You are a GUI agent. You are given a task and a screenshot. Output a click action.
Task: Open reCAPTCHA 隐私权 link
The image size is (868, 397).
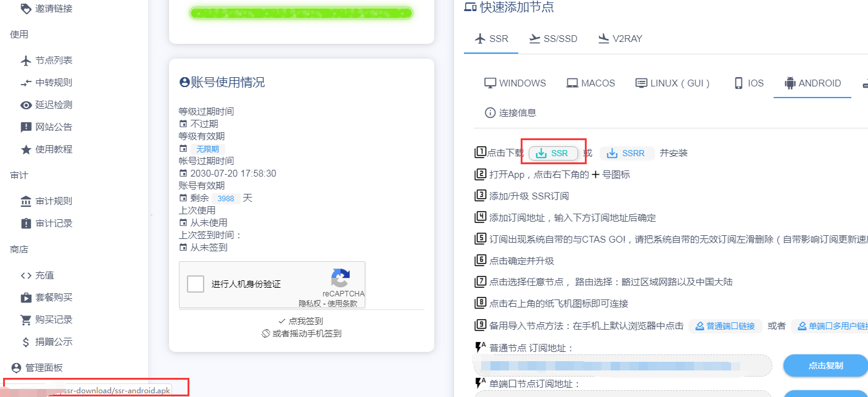(310, 303)
